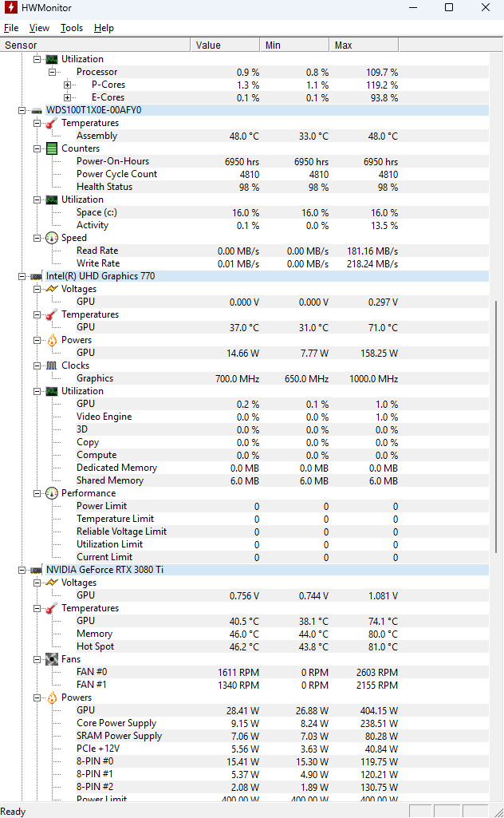
Task: Click the Max column header
Action: tap(364, 45)
